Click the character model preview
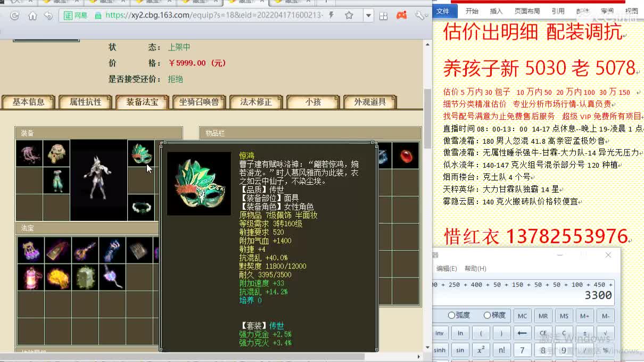 point(98,180)
